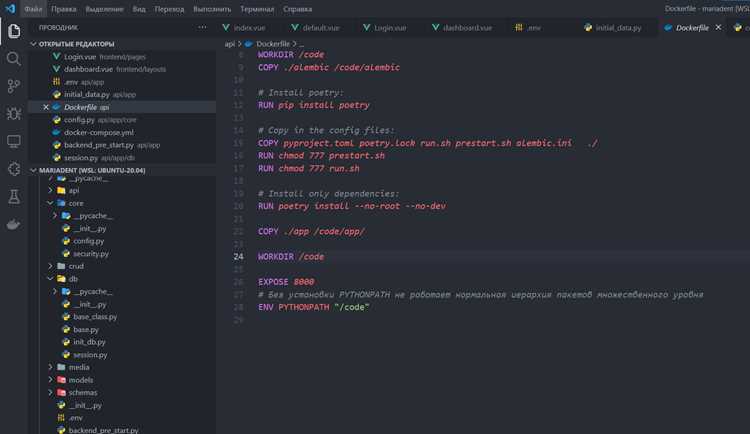This screenshot has width=750, height=434.
Task: Expand the crud folder
Action: pyautogui.click(x=50, y=266)
